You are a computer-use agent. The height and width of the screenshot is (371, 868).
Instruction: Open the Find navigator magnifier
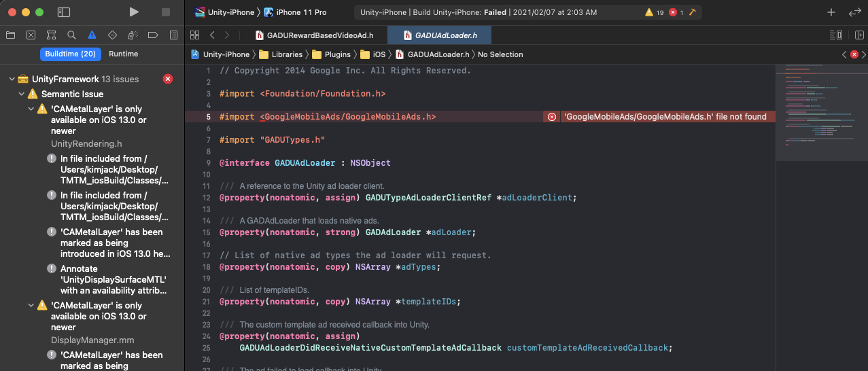pos(71,35)
